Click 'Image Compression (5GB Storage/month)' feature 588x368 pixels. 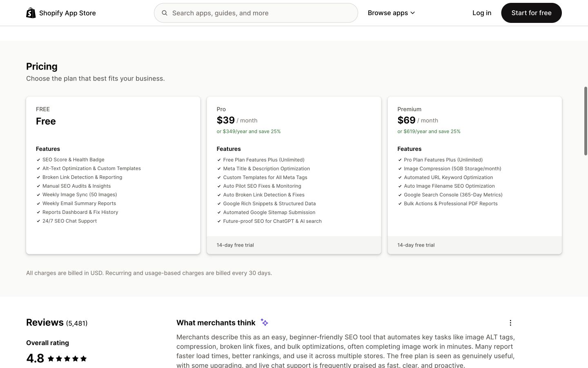pos(452,168)
